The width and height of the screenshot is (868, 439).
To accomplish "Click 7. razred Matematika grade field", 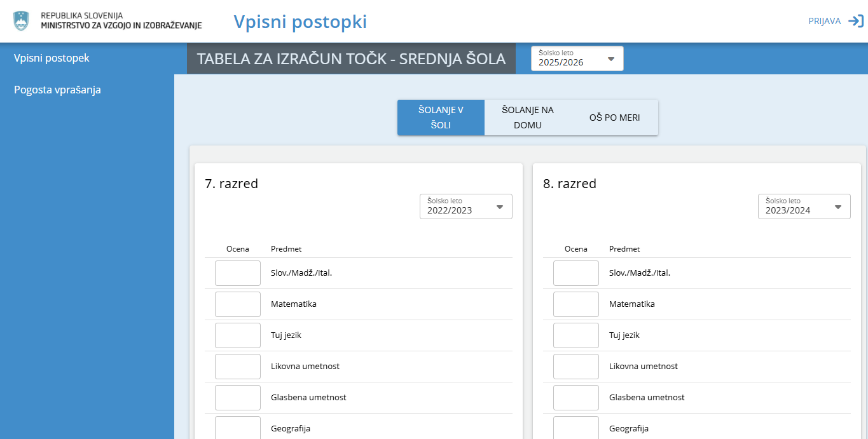I will tap(238, 304).
